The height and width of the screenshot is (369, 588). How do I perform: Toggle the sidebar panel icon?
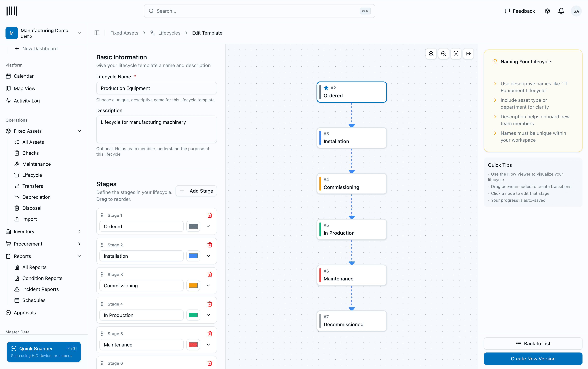tap(97, 33)
